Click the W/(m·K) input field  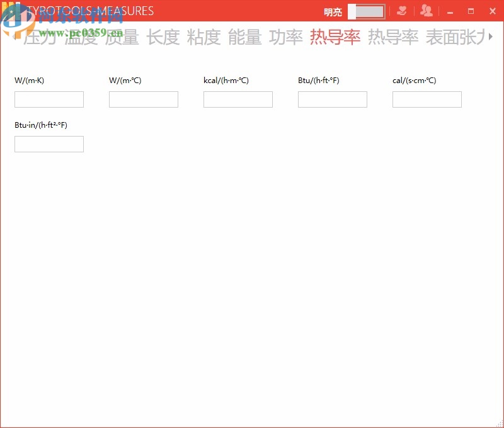coord(49,99)
